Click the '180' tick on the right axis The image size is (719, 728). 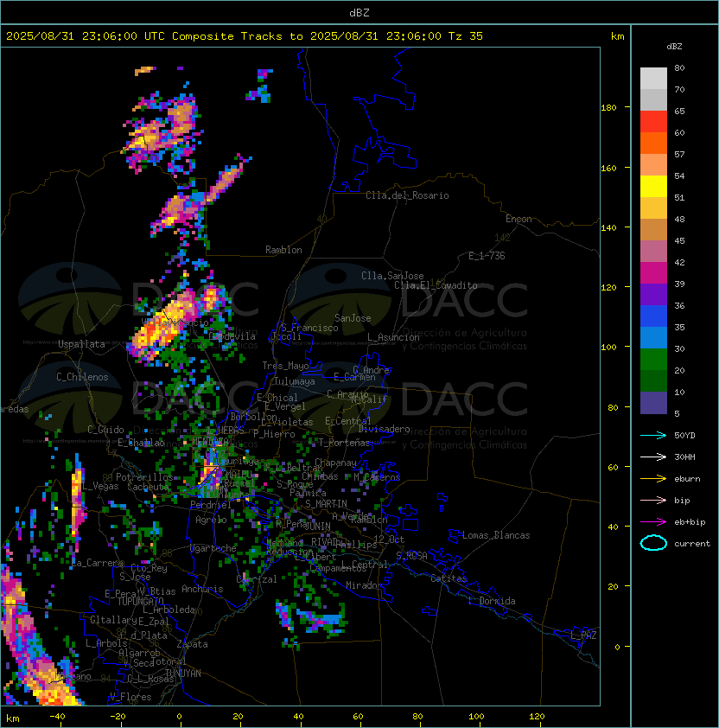click(x=608, y=108)
